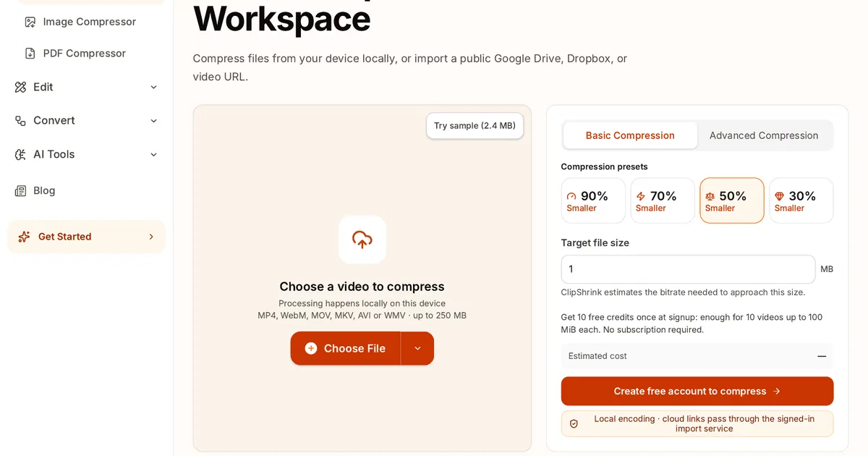Viewport: 868px width, 456px height.
Task: Select the 30% Smaller preset
Action: click(801, 200)
